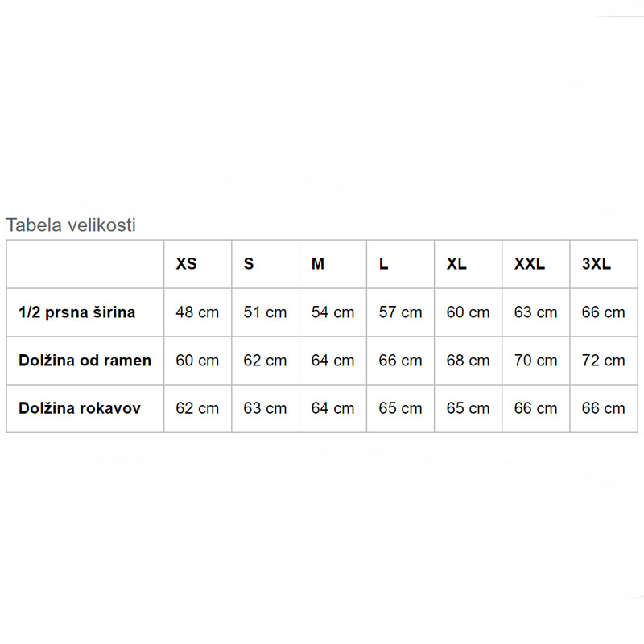644x644 pixels.
Task: Click the L size column header
Action: [x=384, y=264]
